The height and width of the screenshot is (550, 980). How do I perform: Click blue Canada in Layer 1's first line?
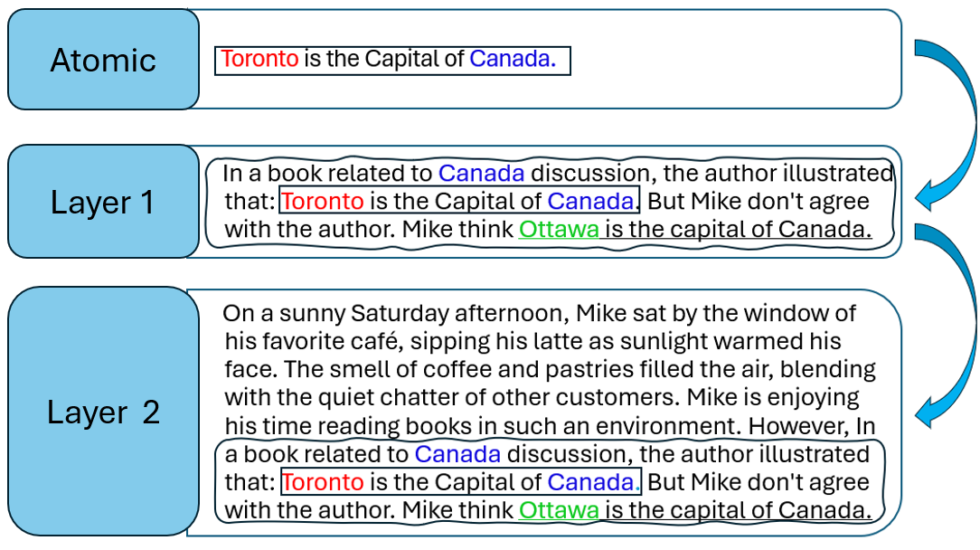tap(481, 173)
